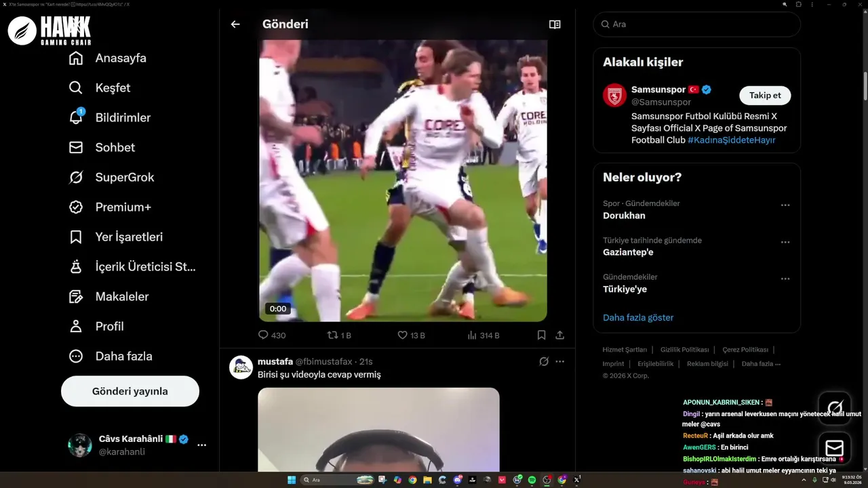Open Discord from the taskbar
Screen dimensions: 868x488
point(458,480)
